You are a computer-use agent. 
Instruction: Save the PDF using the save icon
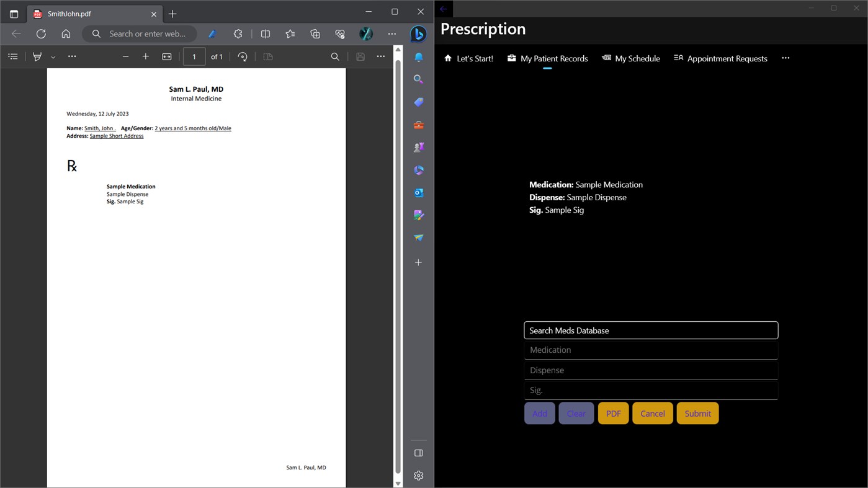pos(360,56)
